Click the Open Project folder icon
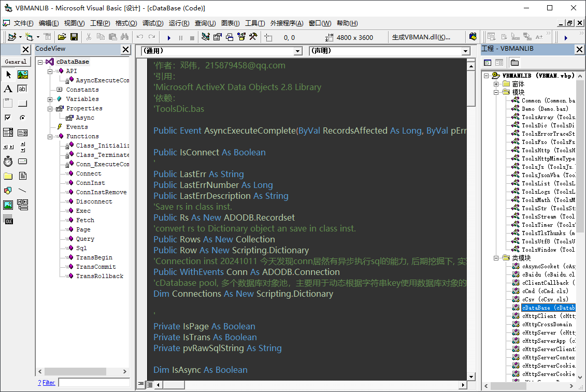The height and width of the screenshot is (392, 586). (62, 37)
